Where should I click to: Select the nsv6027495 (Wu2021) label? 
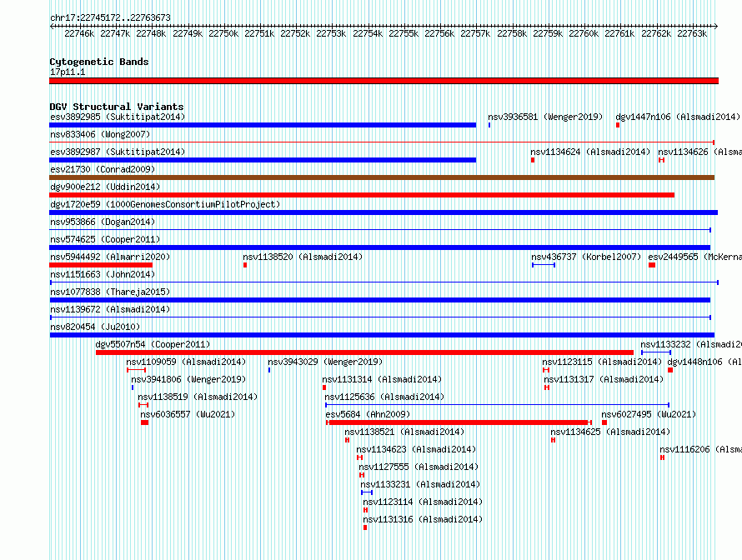649,414
